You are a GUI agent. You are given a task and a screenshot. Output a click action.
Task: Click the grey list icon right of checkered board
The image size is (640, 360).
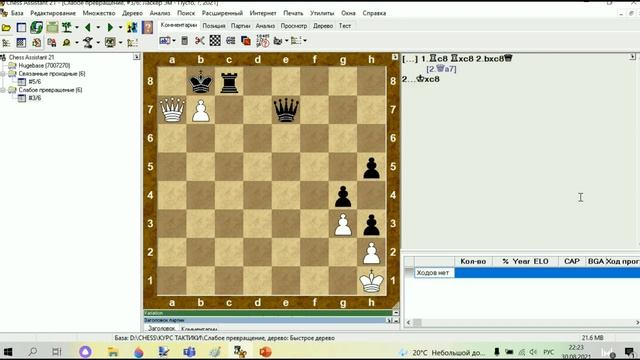[x=231, y=40]
